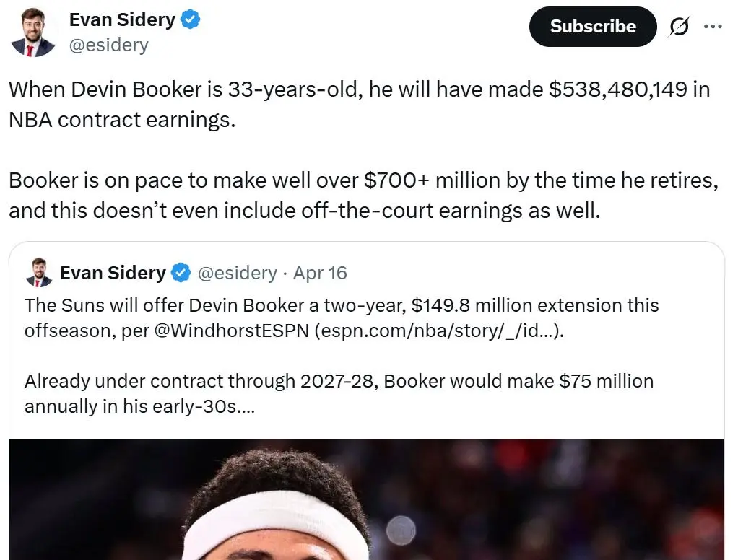Open the Apr 16 timestamp link
Screen dimensions: 738x560
pos(320,274)
